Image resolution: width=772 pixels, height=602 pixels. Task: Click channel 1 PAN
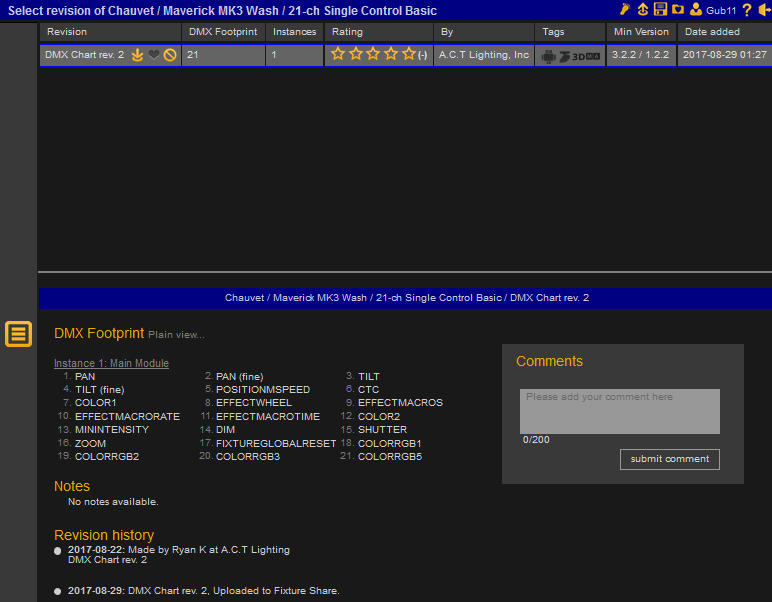(x=85, y=377)
